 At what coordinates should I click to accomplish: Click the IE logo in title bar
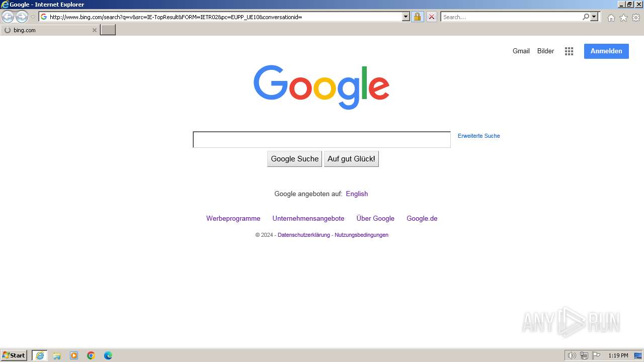point(5,5)
